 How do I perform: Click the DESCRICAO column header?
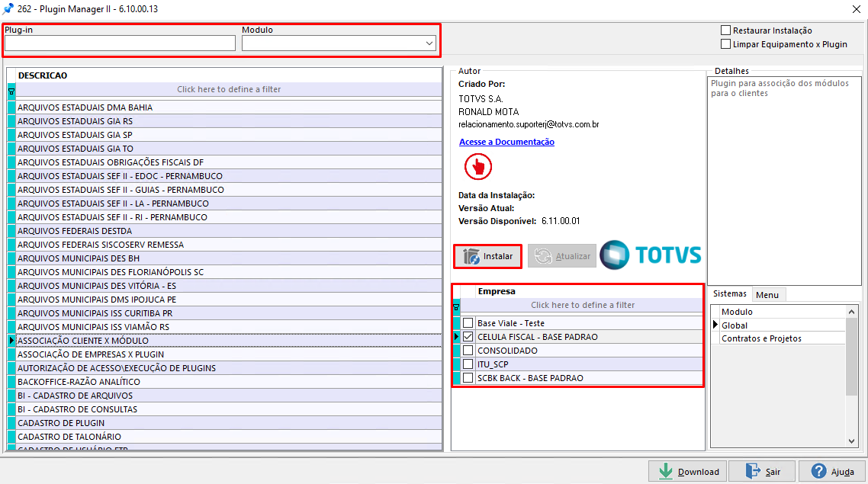coord(229,75)
